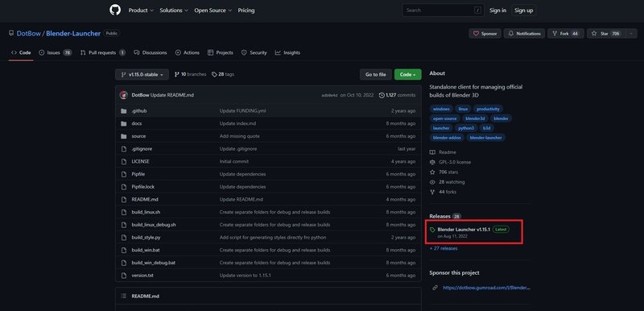
Task: View the 28 tags
Action: click(x=223, y=74)
